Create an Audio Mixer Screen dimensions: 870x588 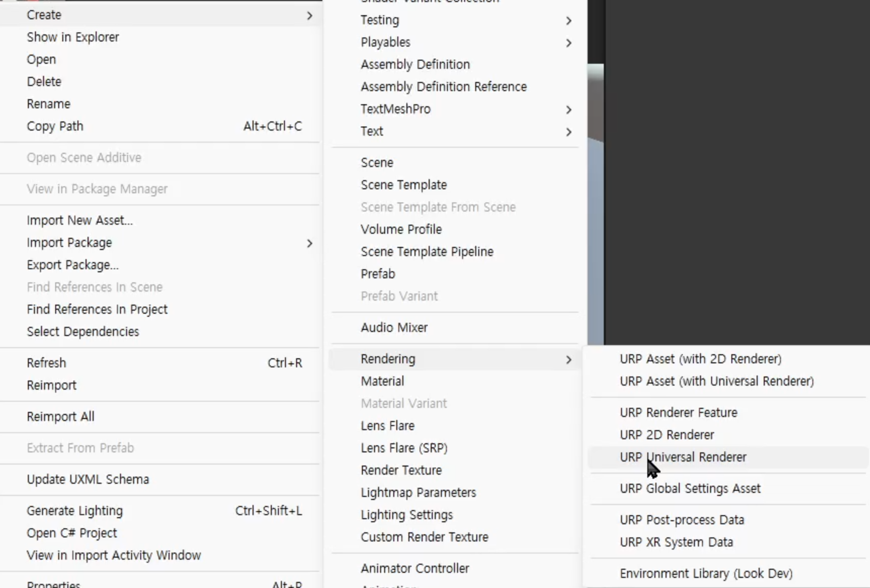coord(454,328)
